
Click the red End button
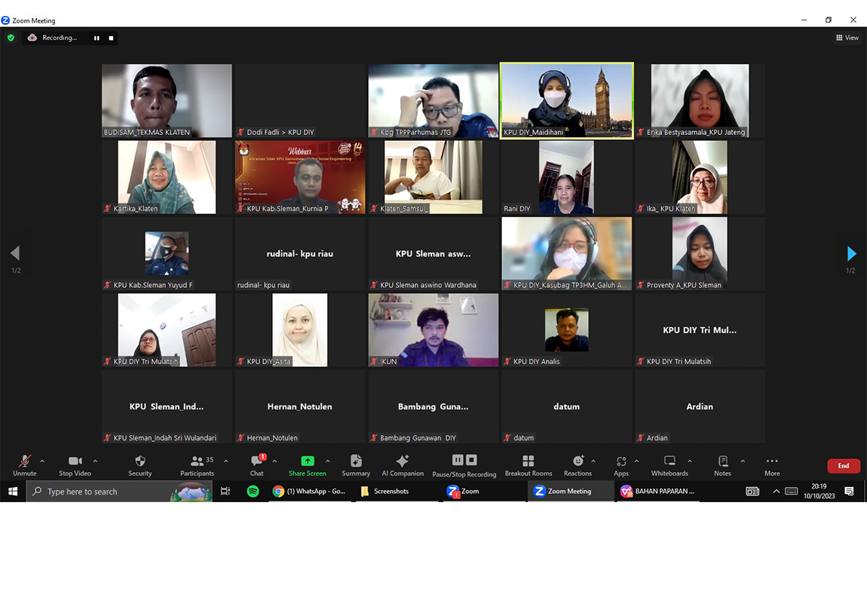click(843, 466)
